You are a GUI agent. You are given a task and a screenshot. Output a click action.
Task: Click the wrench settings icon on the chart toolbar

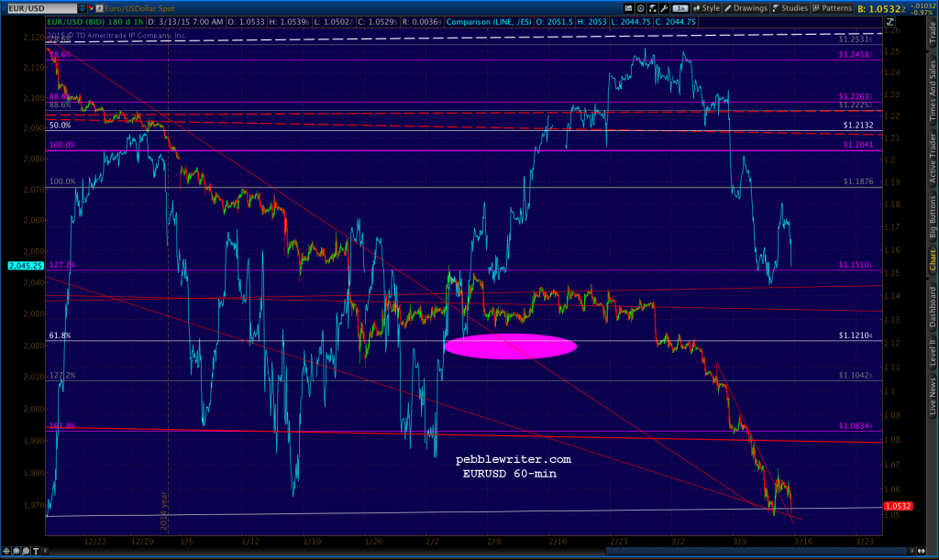(x=664, y=8)
